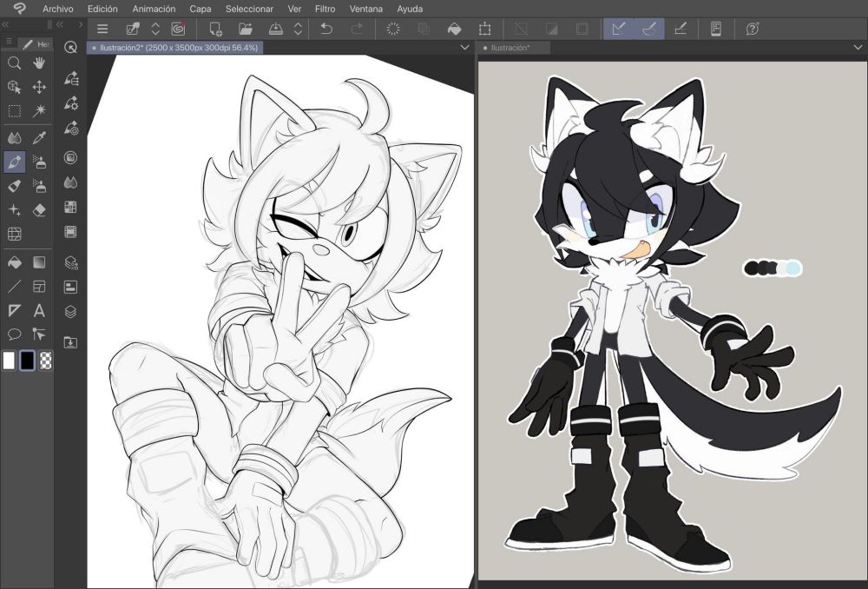Screen dimensions: 868x589
Task: Select the Gradient tool
Action: (x=39, y=262)
